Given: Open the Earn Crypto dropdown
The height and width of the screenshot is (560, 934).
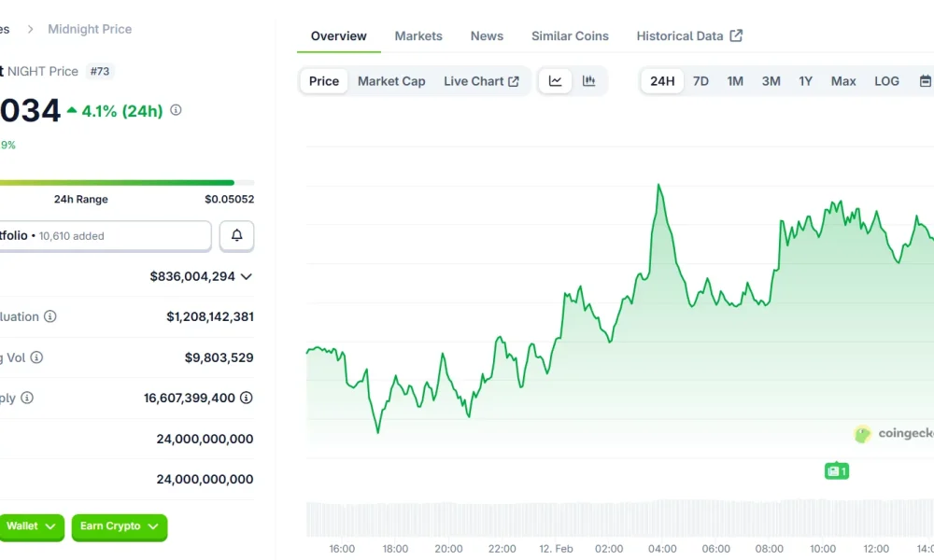Looking at the screenshot, I should [119, 527].
